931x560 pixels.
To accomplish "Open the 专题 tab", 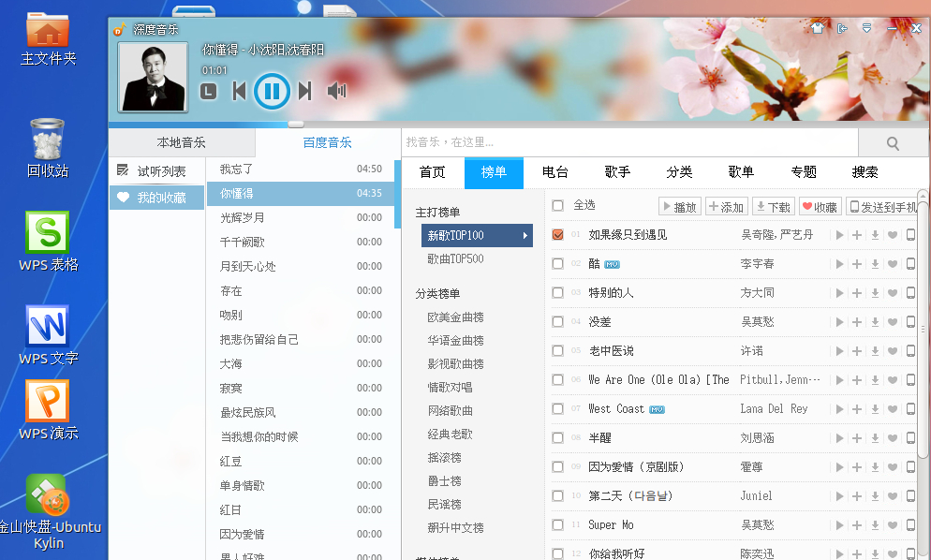I will (x=804, y=173).
